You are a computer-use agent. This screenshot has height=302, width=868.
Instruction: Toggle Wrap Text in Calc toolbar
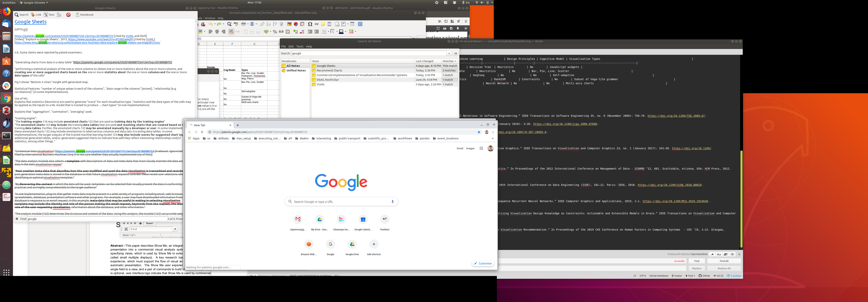(231, 32)
